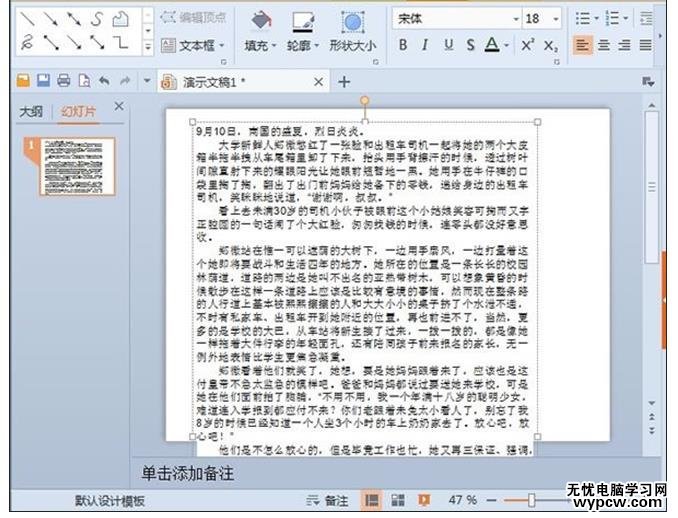Toggle subscript X₂
Viewport: 678px width, 518px height.
coord(550,45)
